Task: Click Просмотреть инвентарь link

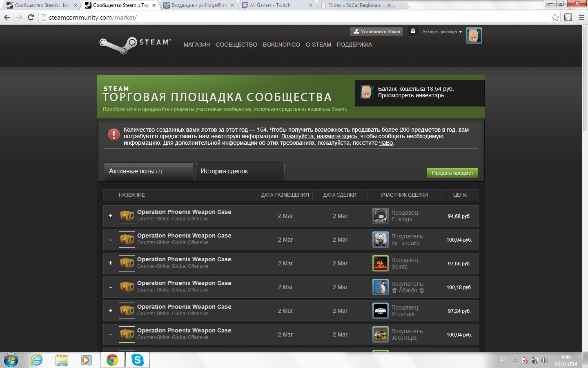Action: tap(411, 95)
